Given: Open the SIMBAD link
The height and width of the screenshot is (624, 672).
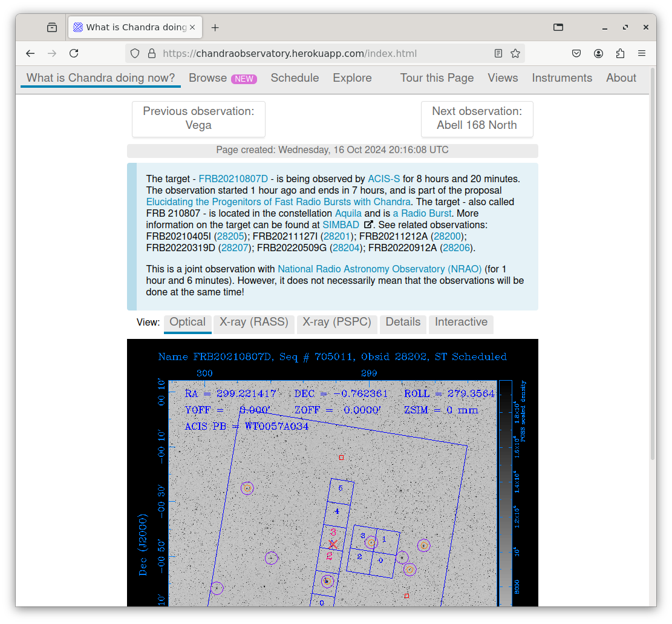Looking at the screenshot, I should coord(341,225).
